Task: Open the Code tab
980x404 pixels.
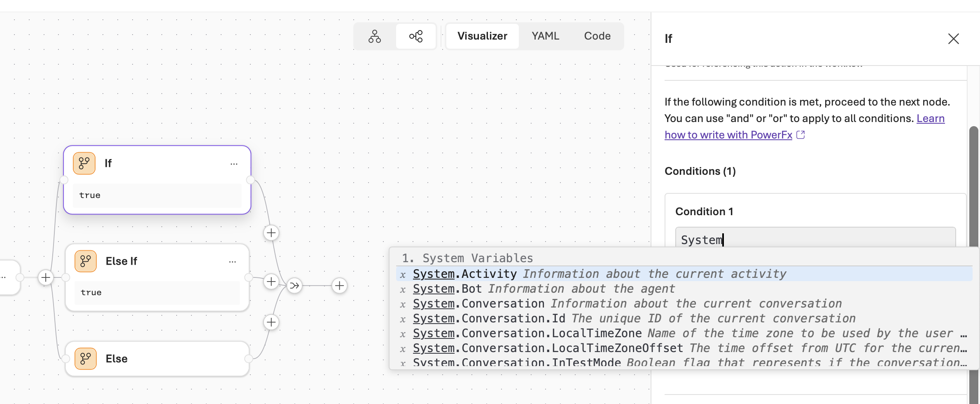Action: pos(597,36)
